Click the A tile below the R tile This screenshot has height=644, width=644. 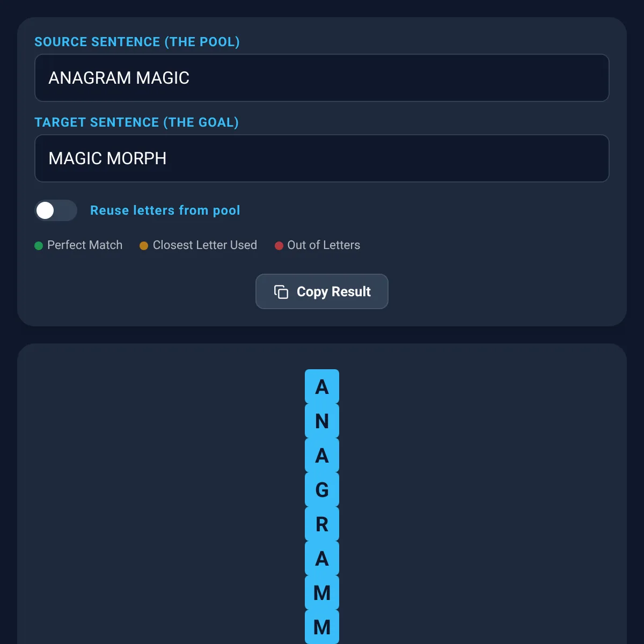[x=322, y=558]
